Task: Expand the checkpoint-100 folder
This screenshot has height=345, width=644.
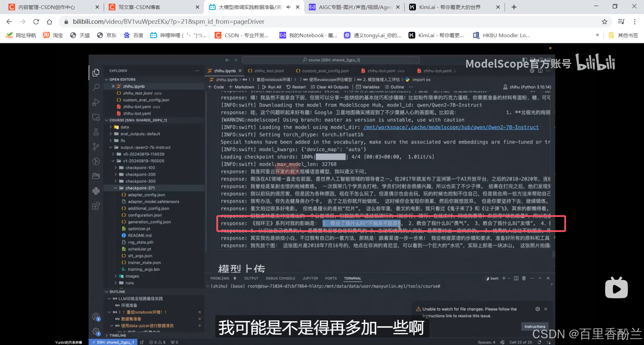Action: tap(116, 167)
